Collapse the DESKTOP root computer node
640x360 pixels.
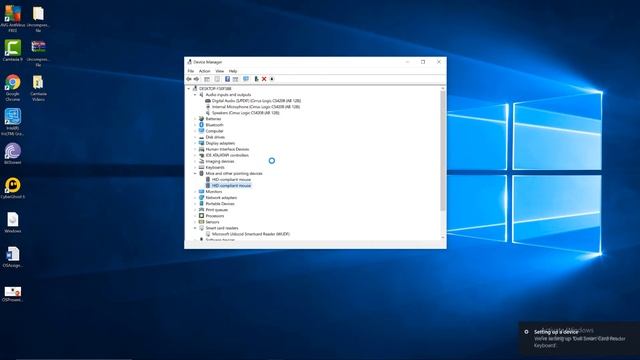pyautogui.click(x=189, y=89)
